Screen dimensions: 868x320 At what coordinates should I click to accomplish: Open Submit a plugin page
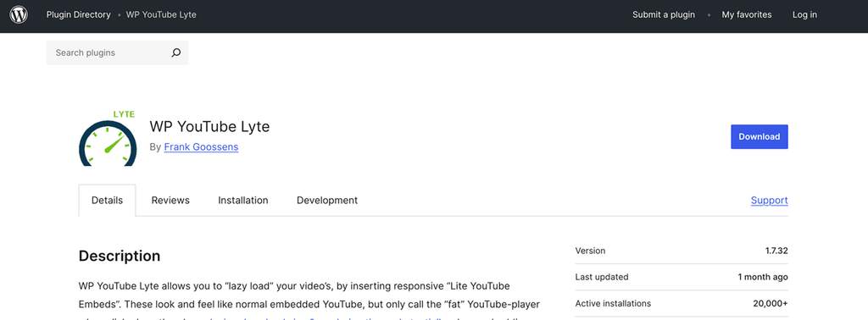[x=664, y=15]
